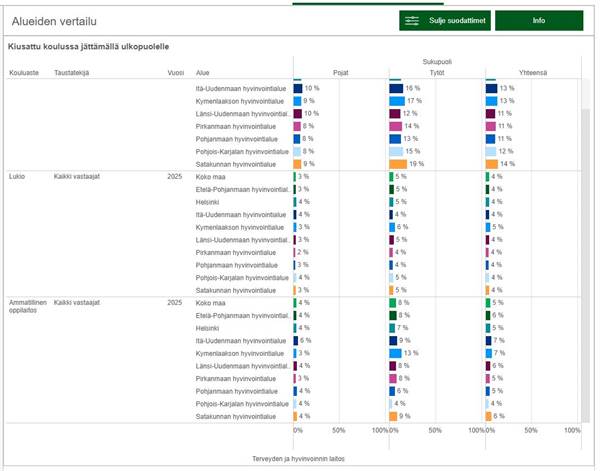The image size is (602, 471).
Task: Open the Info button
Action: (538, 20)
